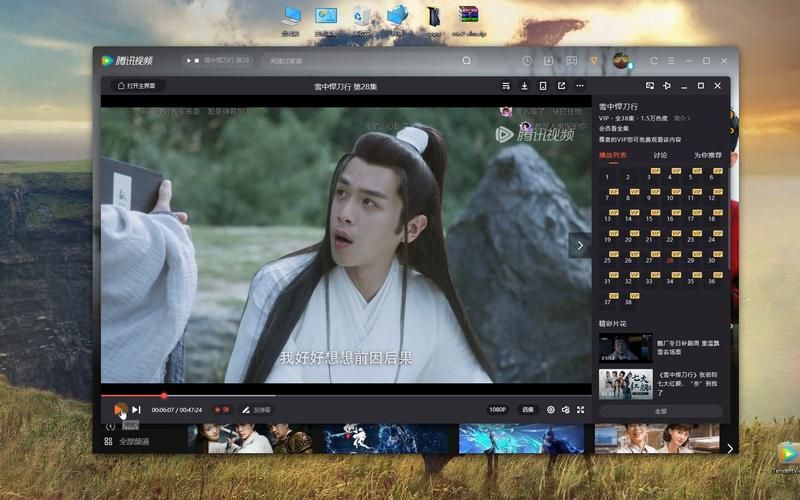Open the main window hamburger menu
This screenshot has width=800, height=500.
671,61
